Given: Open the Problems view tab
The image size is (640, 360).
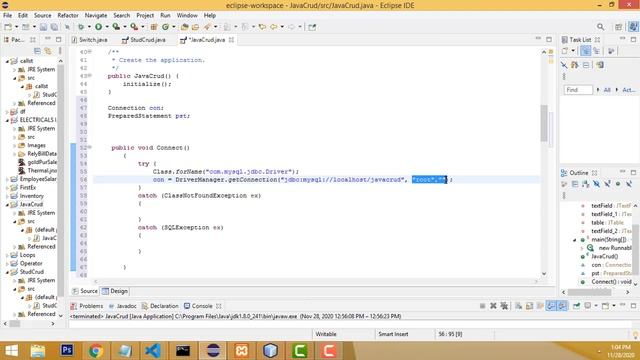Looking at the screenshot, I should click(87, 306).
